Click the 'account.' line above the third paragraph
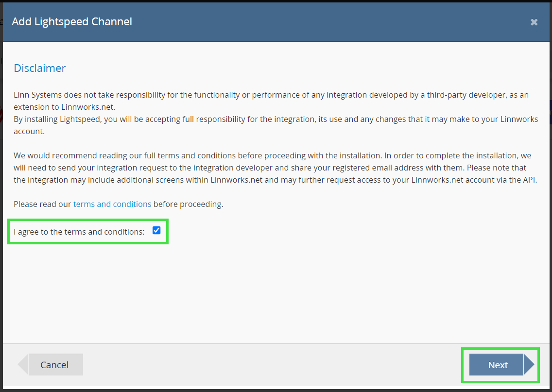Viewport: 552px width, 392px height. click(x=30, y=131)
